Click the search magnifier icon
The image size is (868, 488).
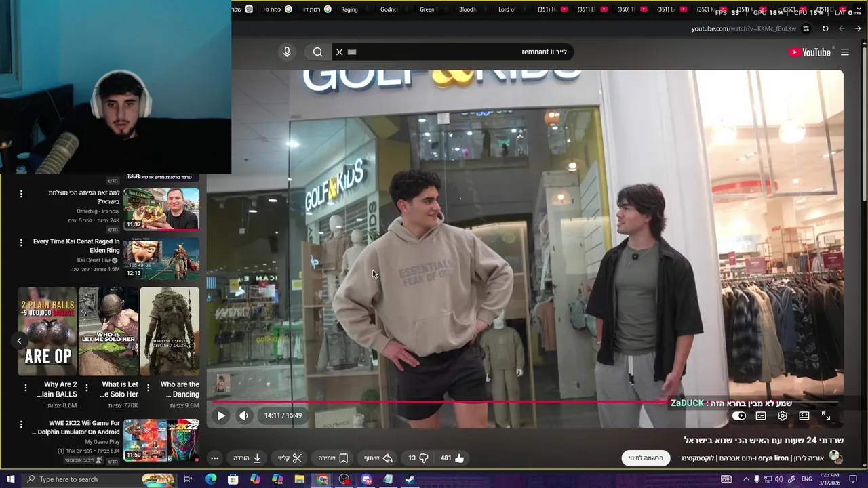point(317,52)
